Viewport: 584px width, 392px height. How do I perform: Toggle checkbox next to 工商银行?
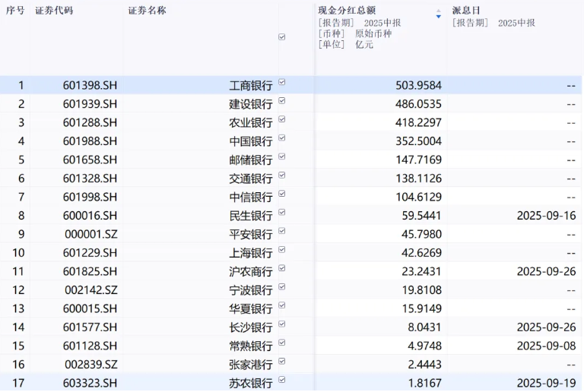(x=282, y=82)
